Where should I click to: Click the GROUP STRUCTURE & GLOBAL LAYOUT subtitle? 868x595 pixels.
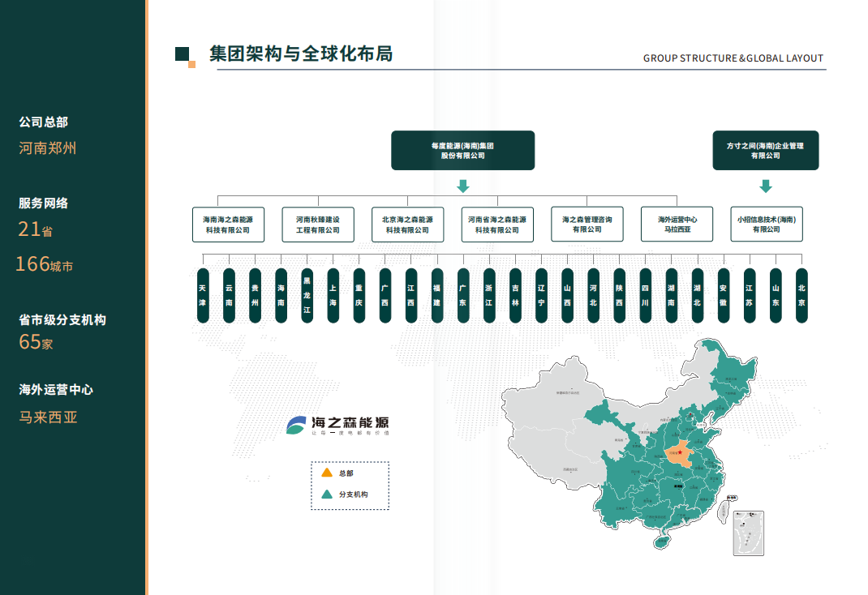pos(733,58)
